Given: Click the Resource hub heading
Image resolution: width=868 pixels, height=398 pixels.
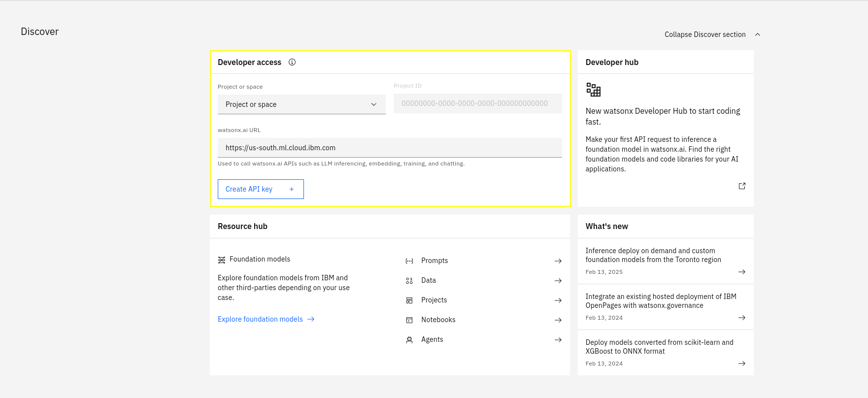Looking at the screenshot, I should 242,227.
